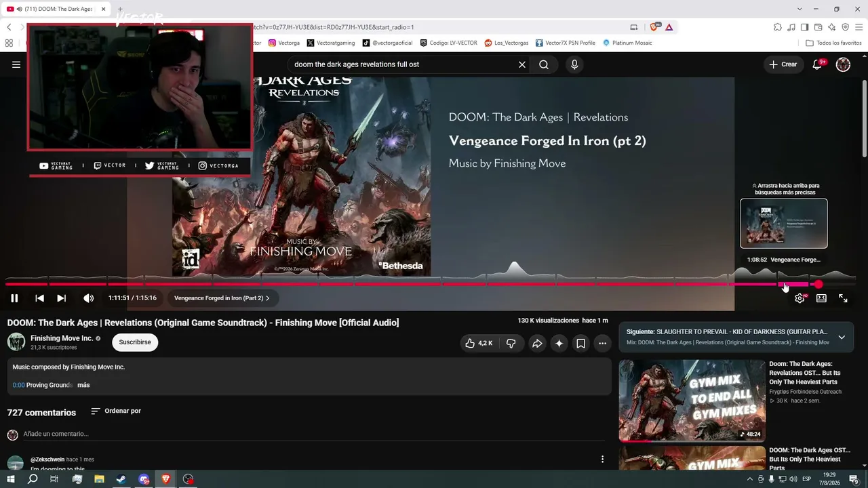Open the browser extensions puzzle icon
Viewport: 868px width, 488px height.
pyautogui.click(x=778, y=27)
